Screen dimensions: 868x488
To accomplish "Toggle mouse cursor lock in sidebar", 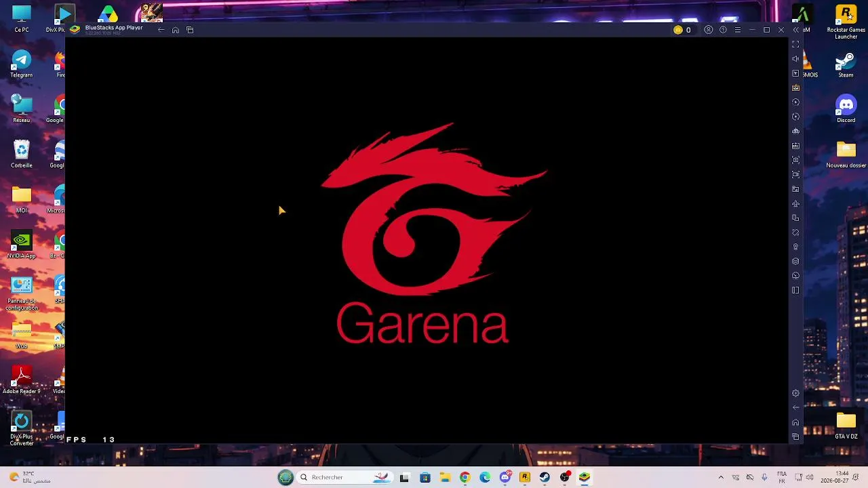I will pyautogui.click(x=796, y=73).
